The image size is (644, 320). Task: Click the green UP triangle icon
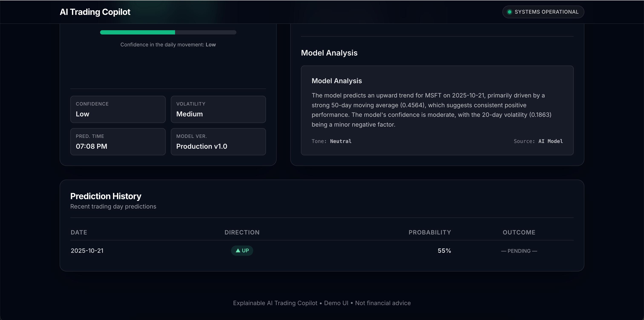(238, 251)
